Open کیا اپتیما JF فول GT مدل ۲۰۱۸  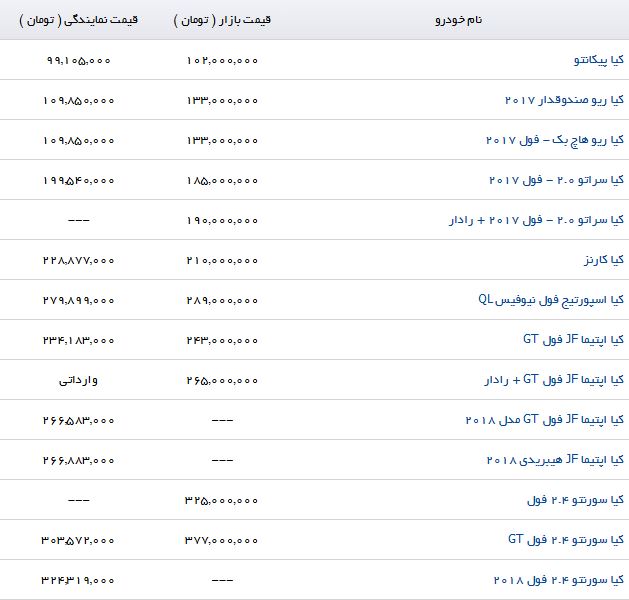tap(544, 420)
